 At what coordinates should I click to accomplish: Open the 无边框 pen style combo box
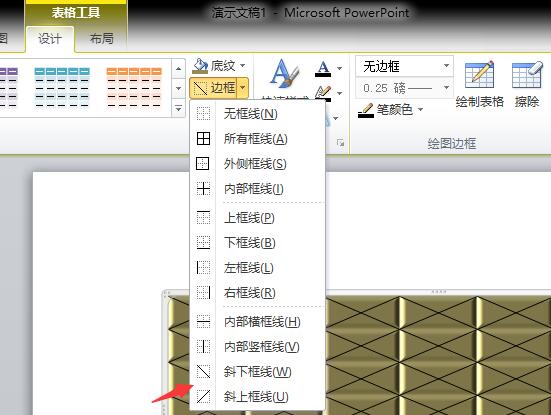pos(404,66)
